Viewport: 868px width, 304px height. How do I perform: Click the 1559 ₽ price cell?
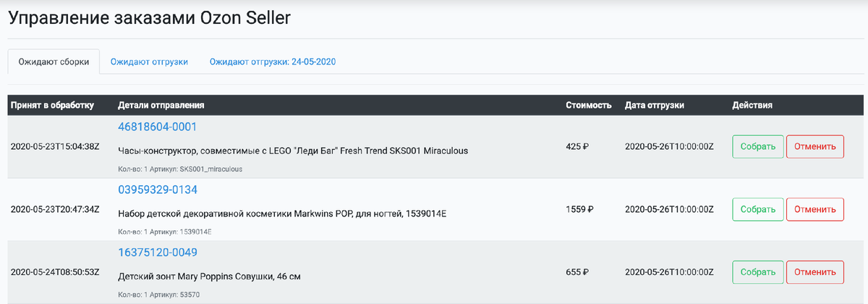pos(579,209)
